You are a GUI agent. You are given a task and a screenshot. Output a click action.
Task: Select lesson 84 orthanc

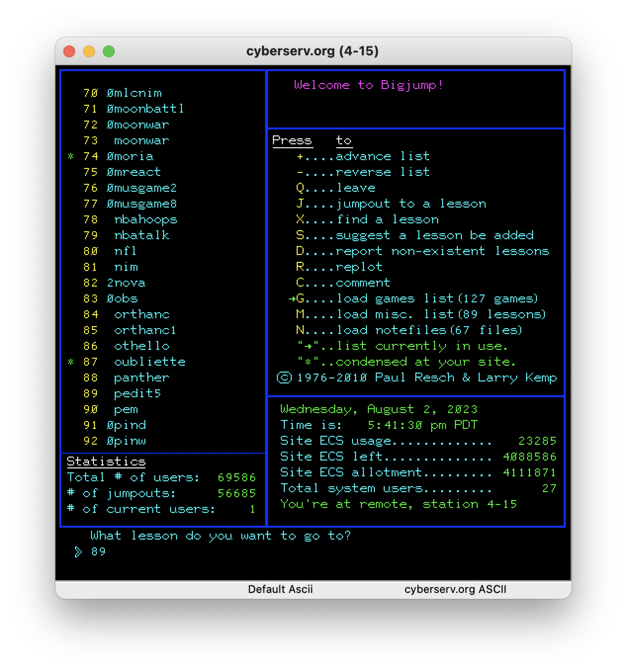[127, 314]
